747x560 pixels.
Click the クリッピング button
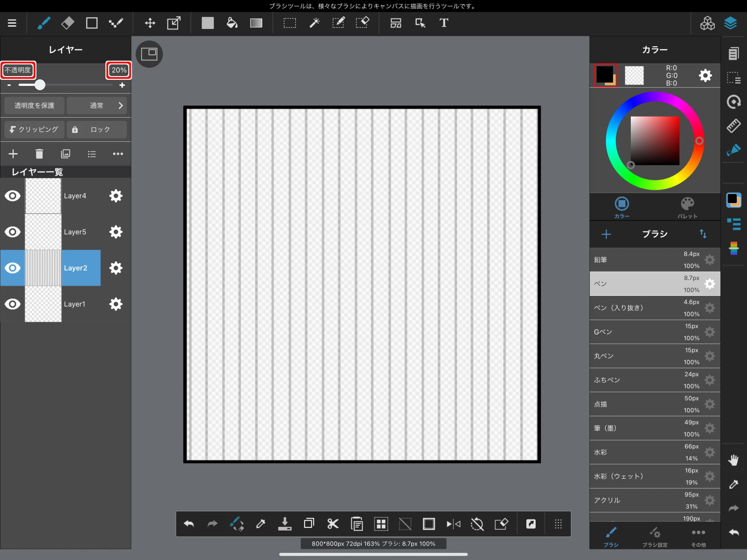[34, 129]
